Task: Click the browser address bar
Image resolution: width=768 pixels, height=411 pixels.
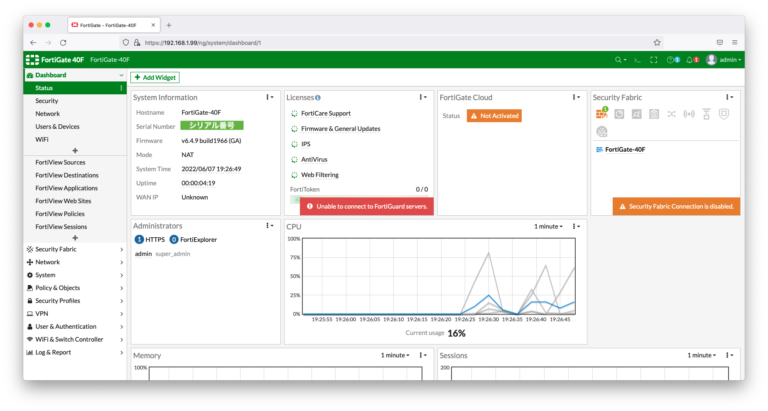Action: coord(392,43)
